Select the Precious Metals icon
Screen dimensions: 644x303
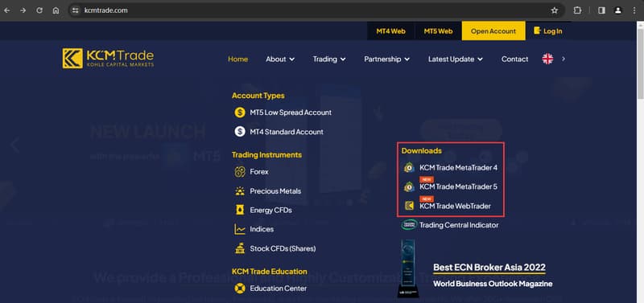[240, 191]
